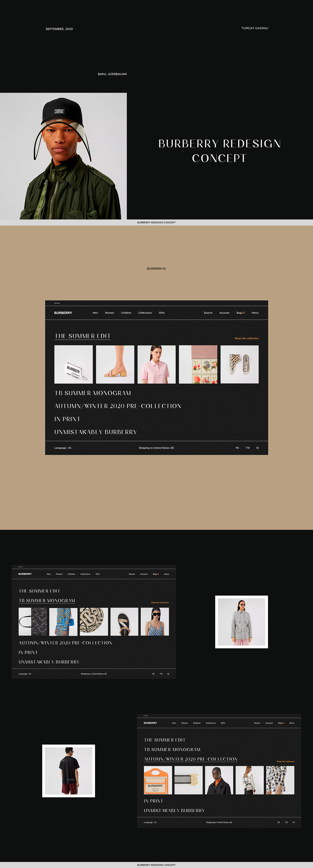This screenshot has width=313, height=868.
Task: Click Shop the collection in the bottom mockup
Action: coord(286,761)
